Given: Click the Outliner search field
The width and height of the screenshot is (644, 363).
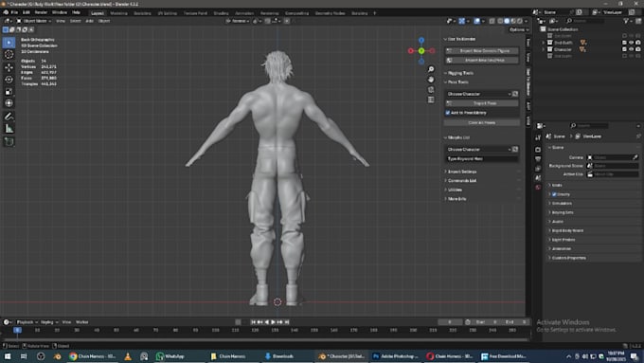Looking at the screenshot, I should point(585,21).
